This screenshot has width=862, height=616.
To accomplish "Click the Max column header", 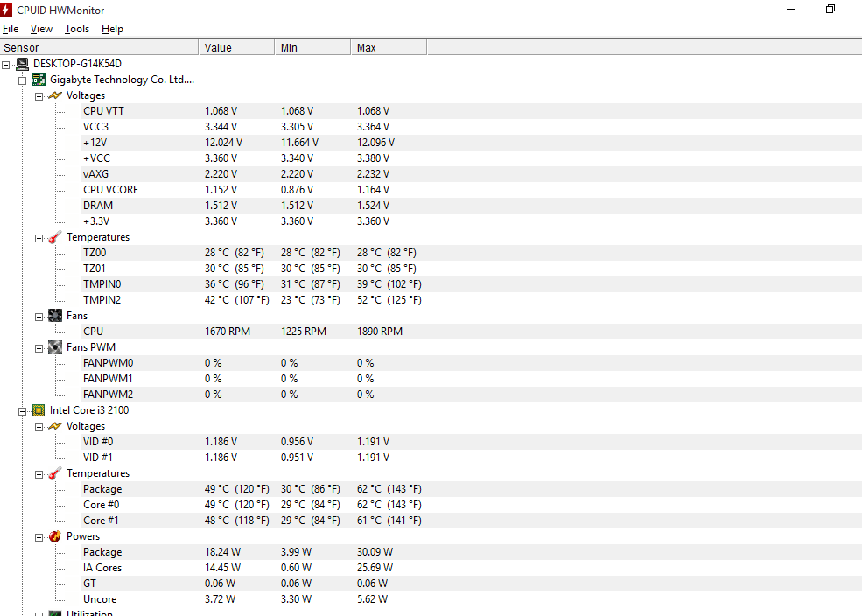I will pyautogui.click(x=389, y=48).
